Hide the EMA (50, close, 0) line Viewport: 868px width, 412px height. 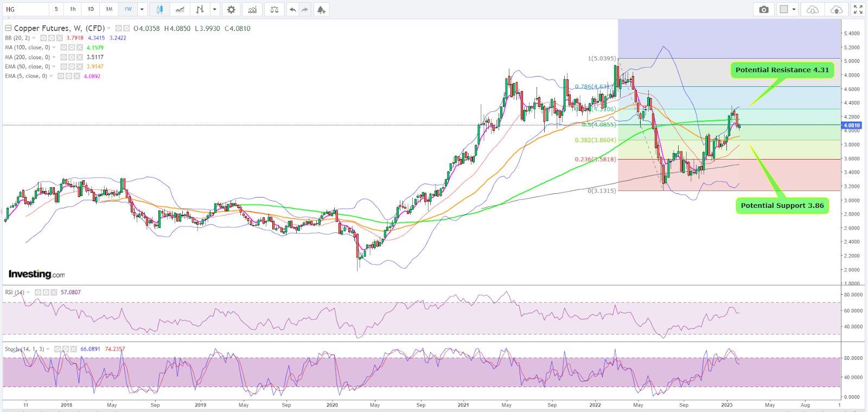[x=63, y=67]
